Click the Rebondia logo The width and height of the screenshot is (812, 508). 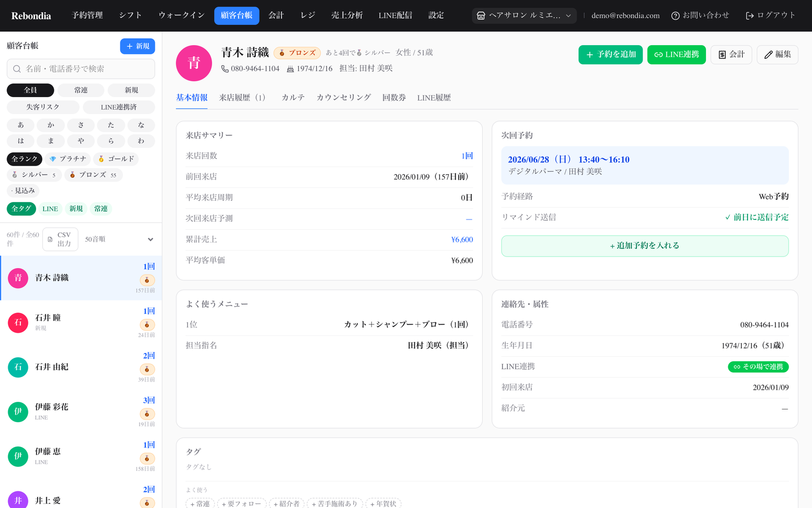tap(31, 16)
